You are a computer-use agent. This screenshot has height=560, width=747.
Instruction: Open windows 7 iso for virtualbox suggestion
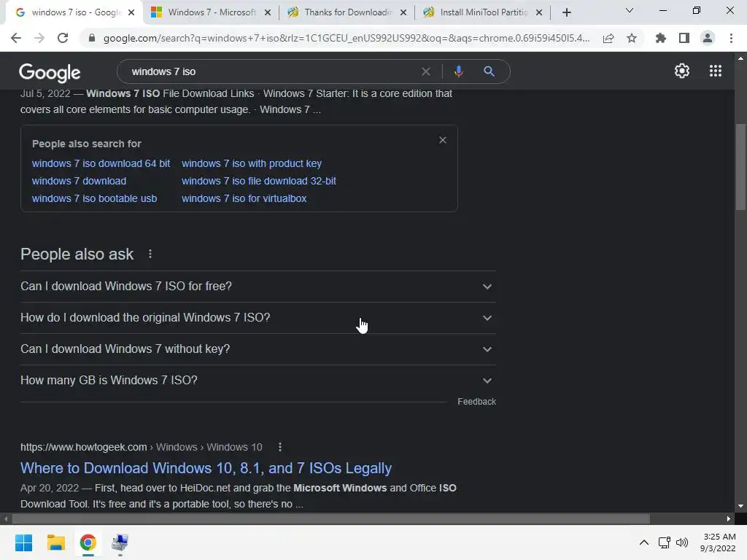pos(244,198)
